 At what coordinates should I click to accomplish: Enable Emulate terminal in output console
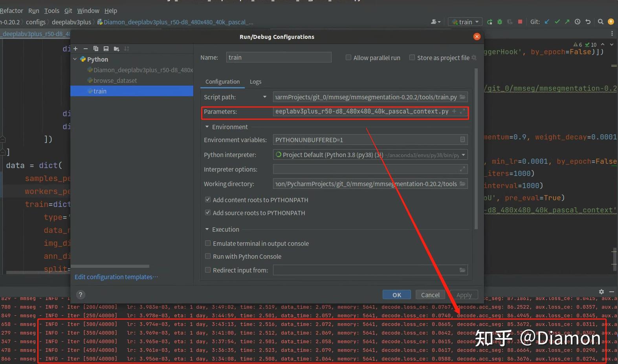[x=208, y=243]
